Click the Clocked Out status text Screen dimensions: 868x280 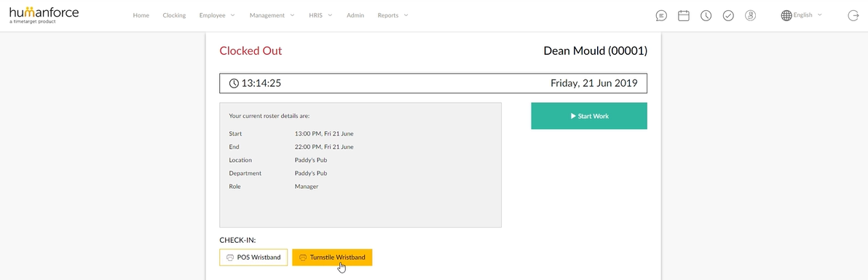tap(250, 50)
